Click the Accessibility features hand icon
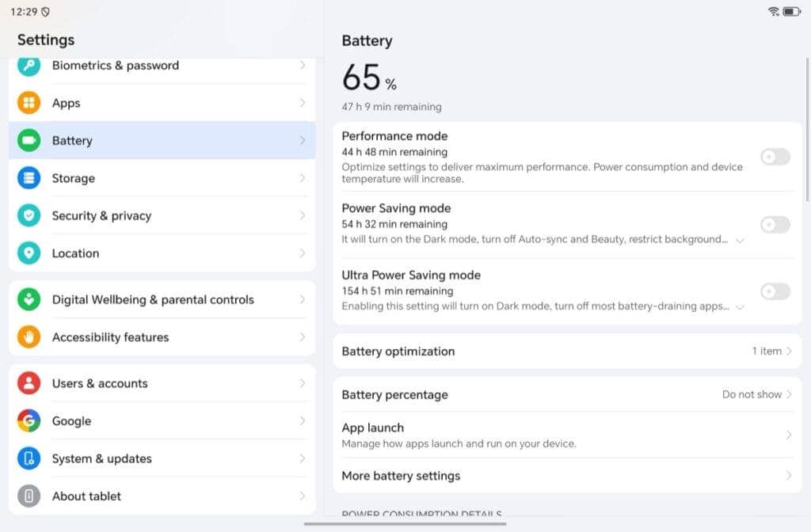811x532 pixels. [29, 337]
